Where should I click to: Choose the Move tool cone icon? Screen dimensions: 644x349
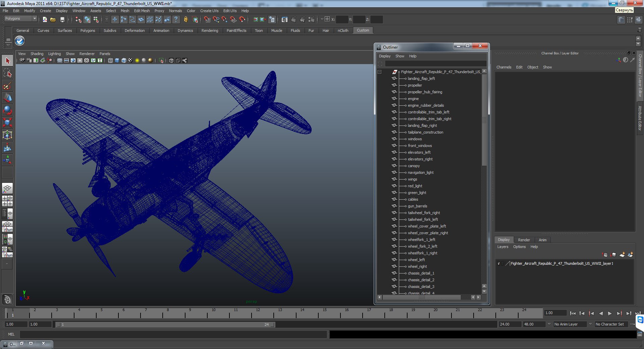click(x=7, y=98)
